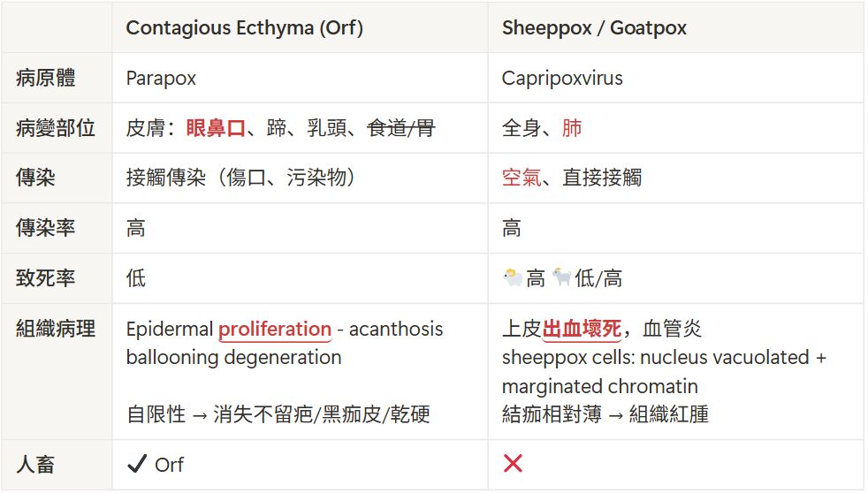Screen dimensions: 868x493
Task: Click the red underlined text 出血壞死
Action: click(583, 330)
